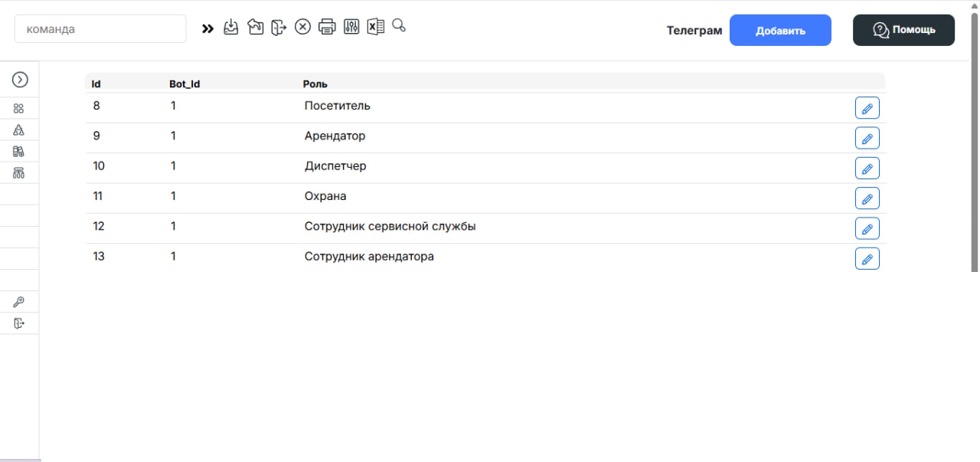Edit the Диспетчер role with pencil button
This screenshot has width=980, height=462.
point(867,169)
